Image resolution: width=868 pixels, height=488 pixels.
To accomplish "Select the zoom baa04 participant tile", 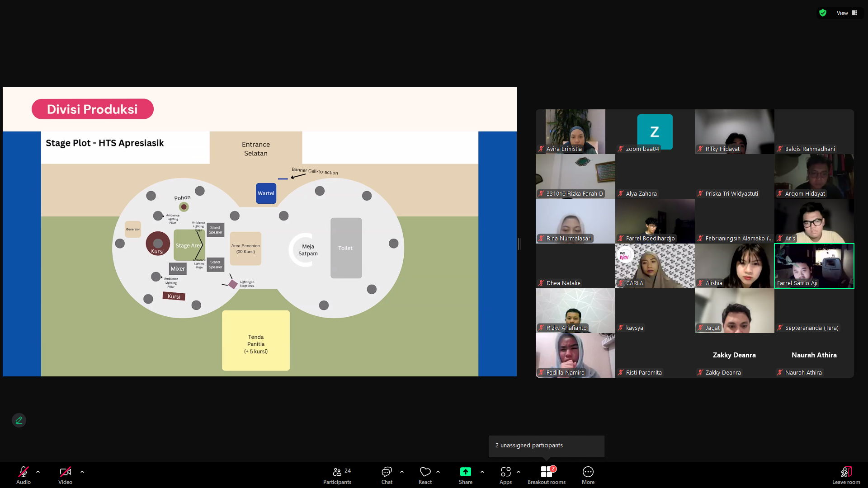I will [x=655, y=131].
